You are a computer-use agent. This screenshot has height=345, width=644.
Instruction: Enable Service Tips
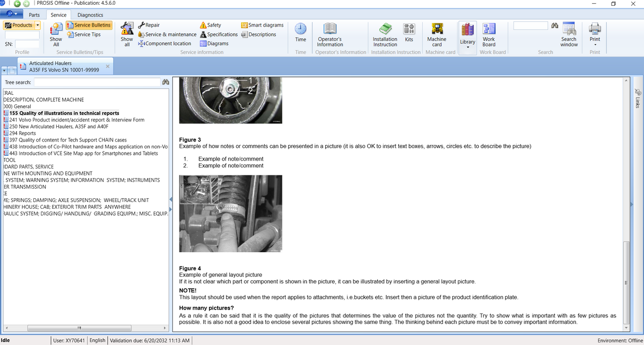tap(85, 33)
